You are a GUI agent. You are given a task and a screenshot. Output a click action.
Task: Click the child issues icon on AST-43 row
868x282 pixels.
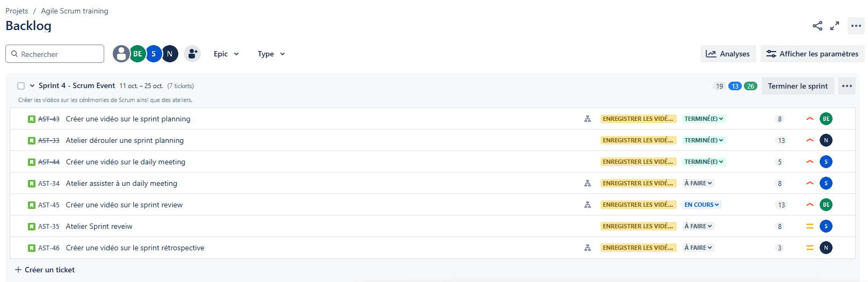tap(588, 119)
